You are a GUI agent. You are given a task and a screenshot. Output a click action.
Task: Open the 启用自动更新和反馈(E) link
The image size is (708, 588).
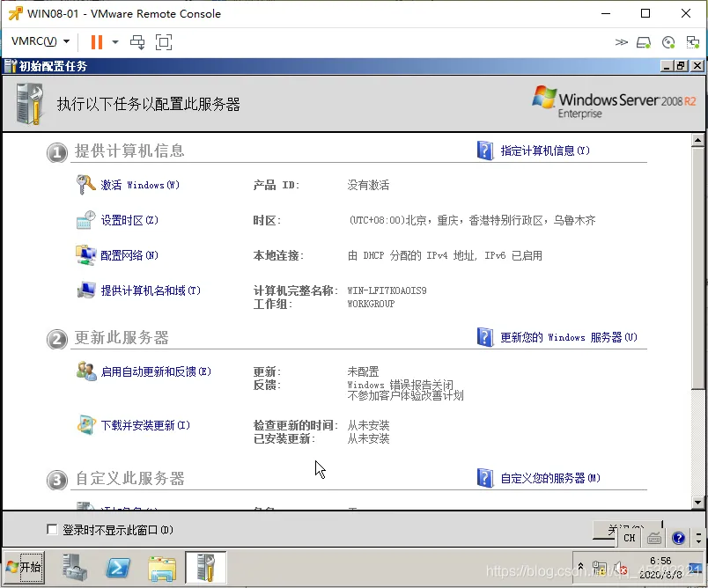[x=156, y=371]
